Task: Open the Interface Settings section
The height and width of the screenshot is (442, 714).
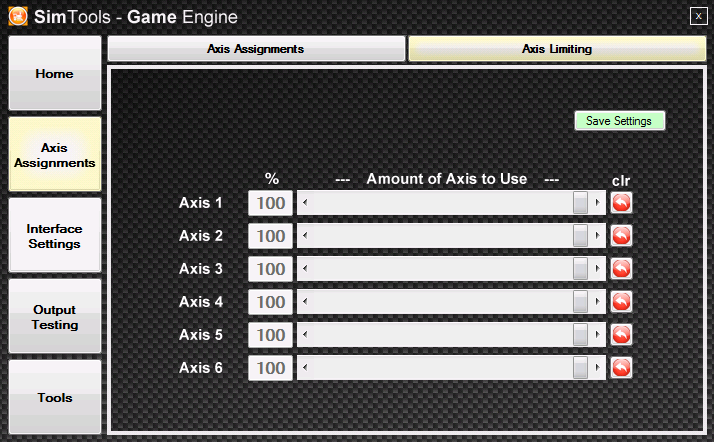Action: tap(55, 236)
